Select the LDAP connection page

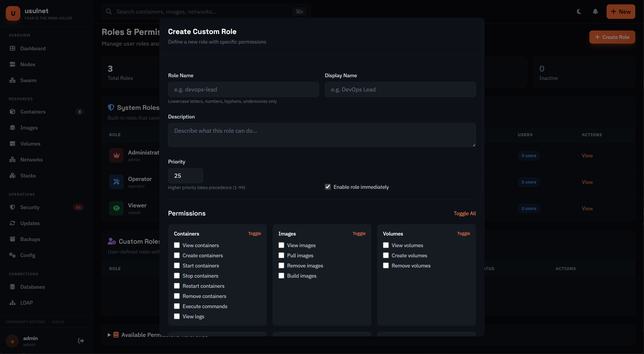pyautogui.click(x=26, y=303)
